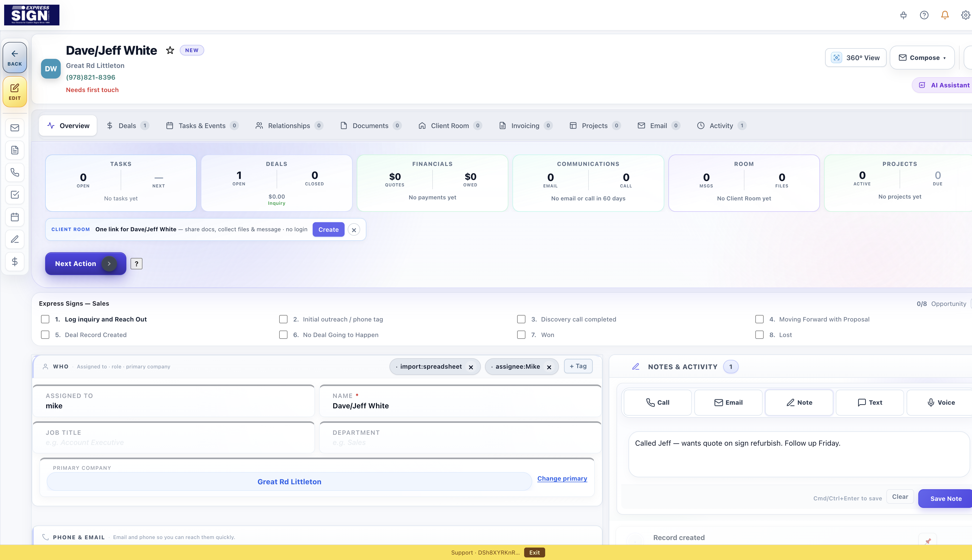Click the sidebar phone call icon

click(15, 172)
